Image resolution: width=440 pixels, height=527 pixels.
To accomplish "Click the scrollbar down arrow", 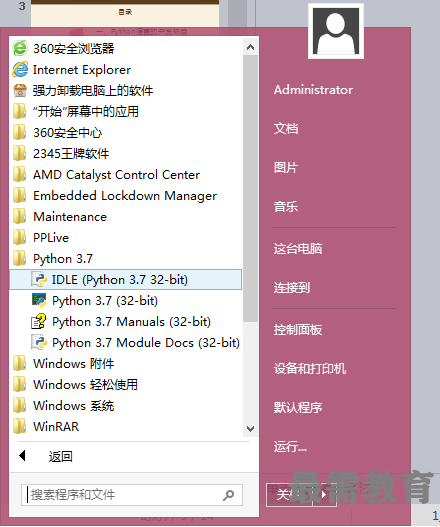I will click(x=250, y=429).
